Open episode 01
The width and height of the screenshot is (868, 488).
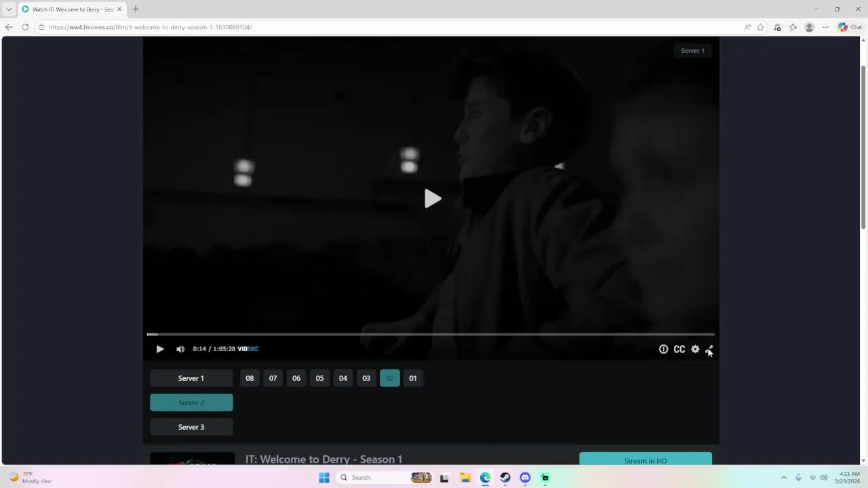click(413, 378)
